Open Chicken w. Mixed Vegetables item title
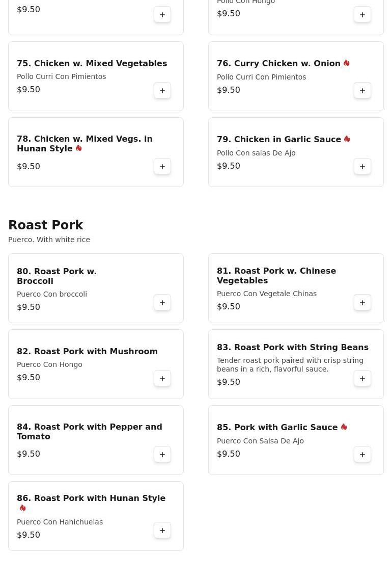Image resolution: width=392 pixels, height=580 pixels. coord(92,64)
